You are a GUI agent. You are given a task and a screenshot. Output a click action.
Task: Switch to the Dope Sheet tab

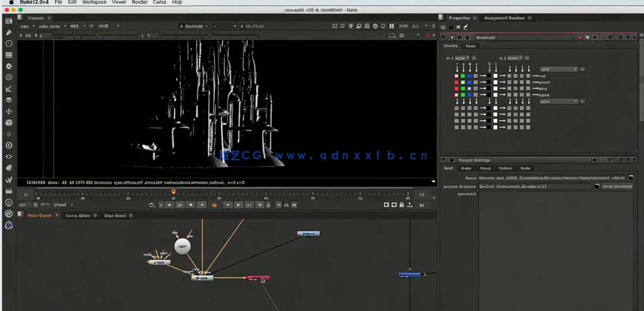point(115,216)
